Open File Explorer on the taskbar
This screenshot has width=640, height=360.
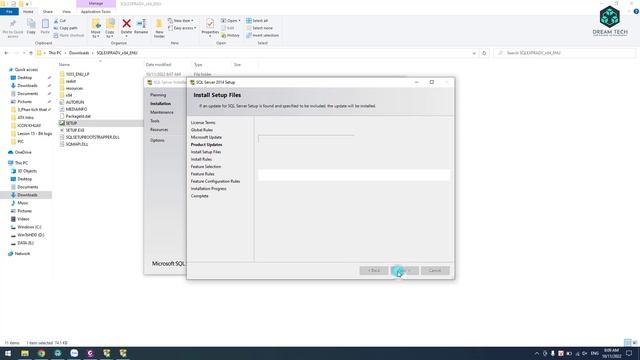25,353
